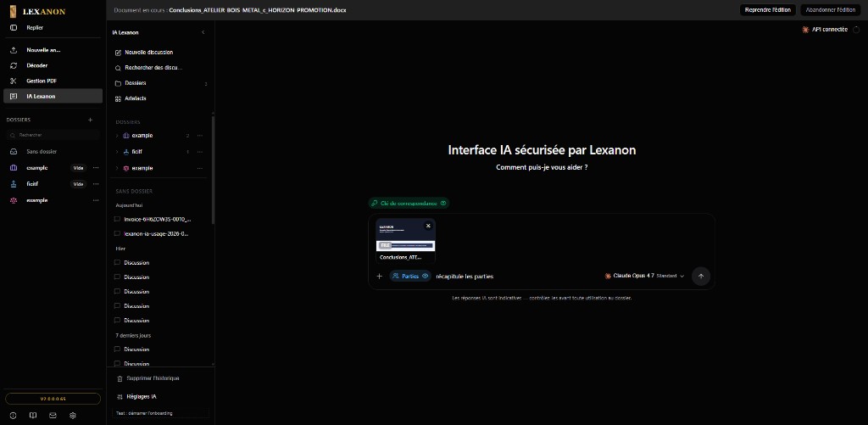Expand ficitf folder in IA panel
The width and height of the screenshot is (868, 425).
coord(117,152)
